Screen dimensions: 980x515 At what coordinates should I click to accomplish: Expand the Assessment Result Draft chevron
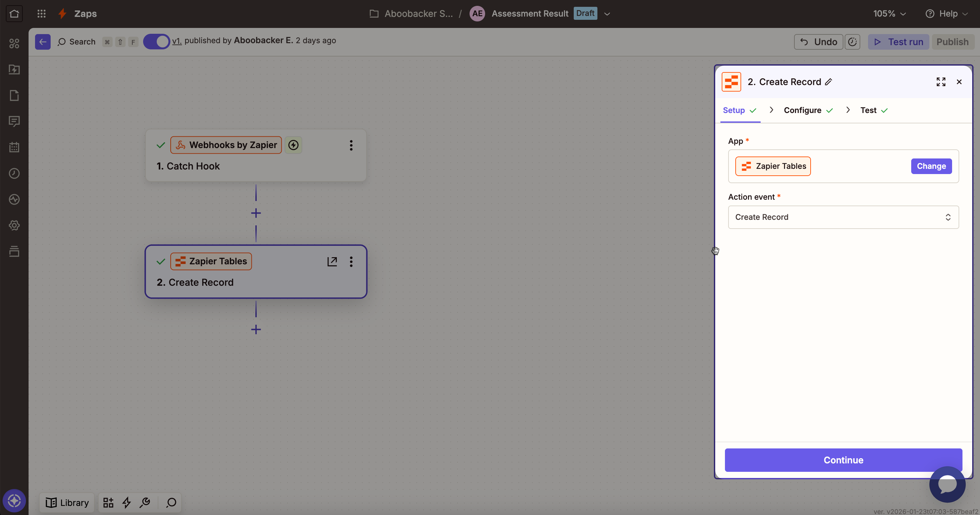click(x=607, y=14)
